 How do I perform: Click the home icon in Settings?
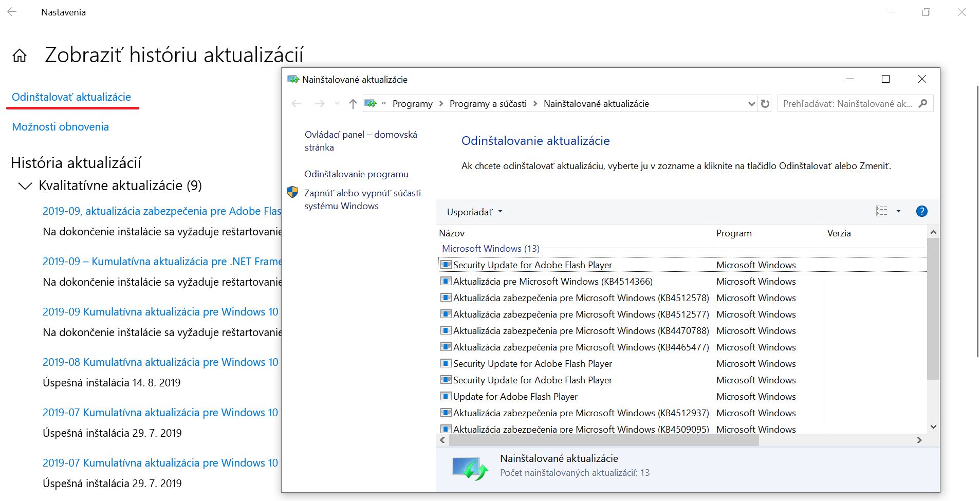20,55
